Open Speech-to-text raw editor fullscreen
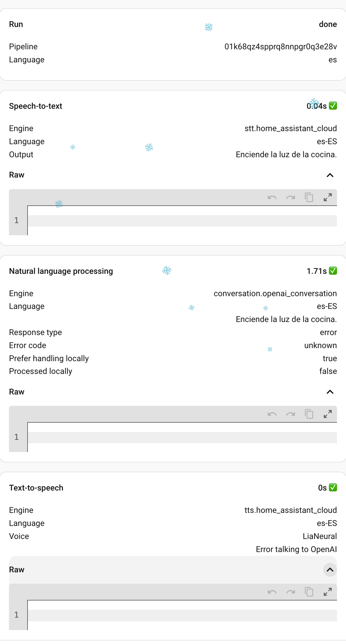Viewport: 346px width, 644px height. click(327, 198)
